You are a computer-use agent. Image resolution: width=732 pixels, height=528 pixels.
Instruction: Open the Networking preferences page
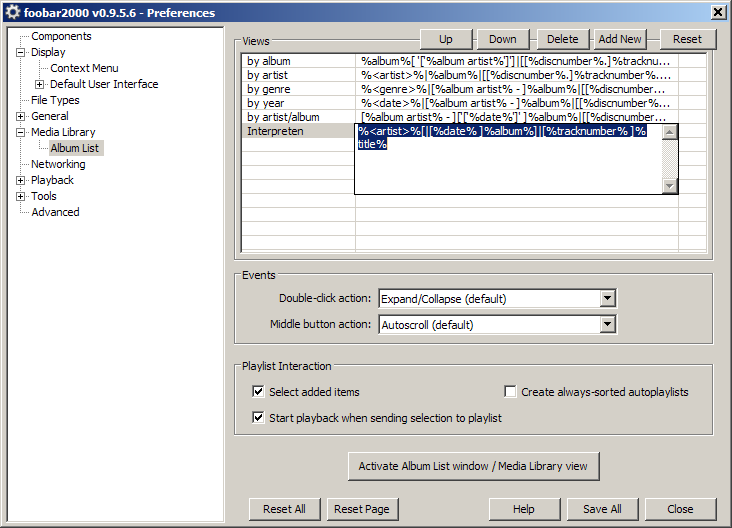[x=58, y=164]
